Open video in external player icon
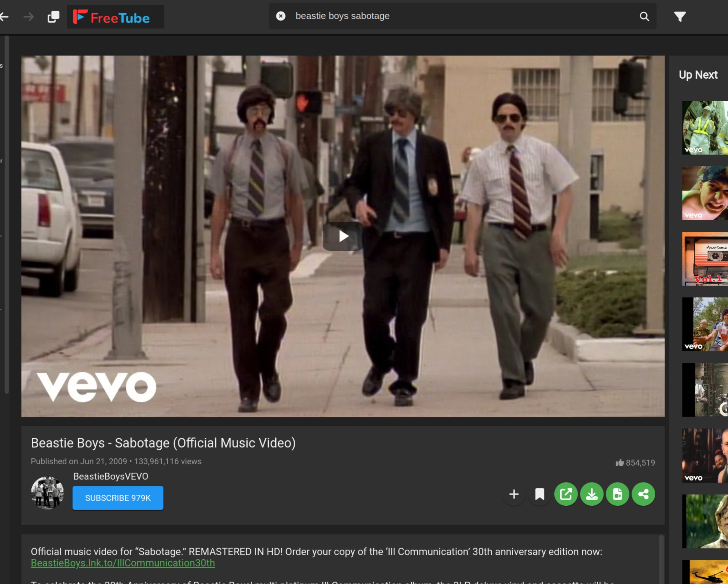The height and width of the screenshot is (584, 728). coord(565,494)
